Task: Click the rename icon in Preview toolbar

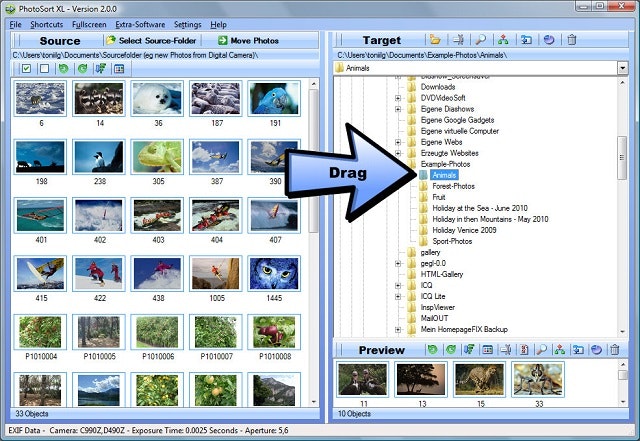Action: [x=506, y=350]
